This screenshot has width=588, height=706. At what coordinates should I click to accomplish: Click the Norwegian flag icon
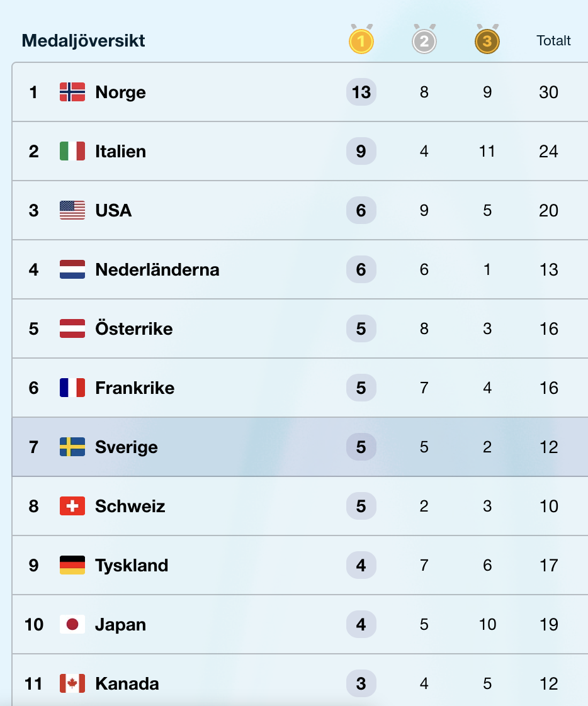[x=72, y=92]
